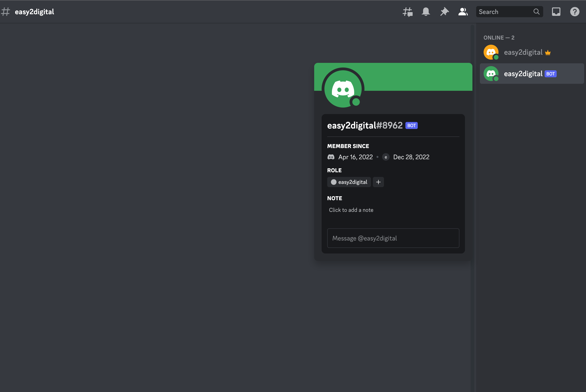Click the easy2digital#8962 username
The image size is (586, 392).
point(365,125)
